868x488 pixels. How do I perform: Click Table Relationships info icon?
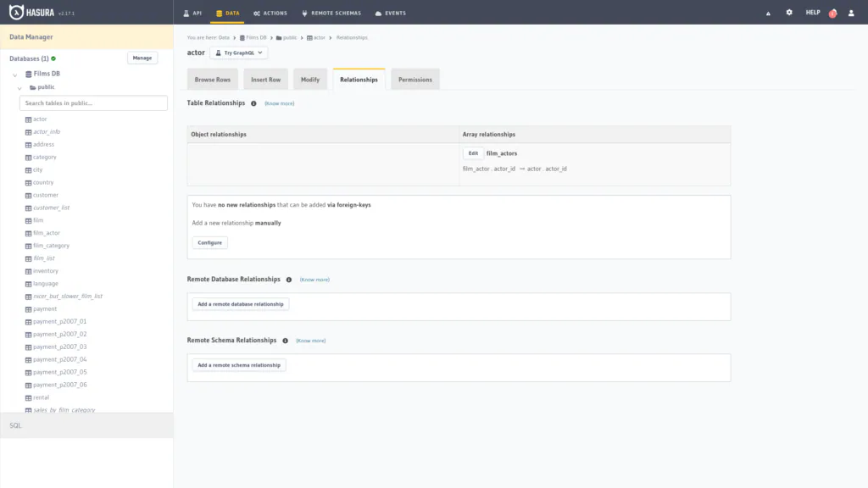point(253,103)
